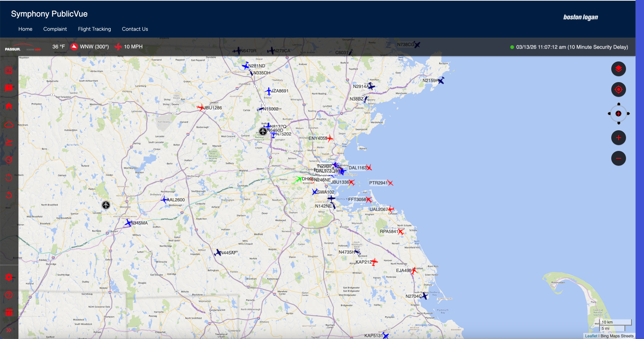Click the red home icon in sidebar
The image size is (644, 339).
pos(9,106)
